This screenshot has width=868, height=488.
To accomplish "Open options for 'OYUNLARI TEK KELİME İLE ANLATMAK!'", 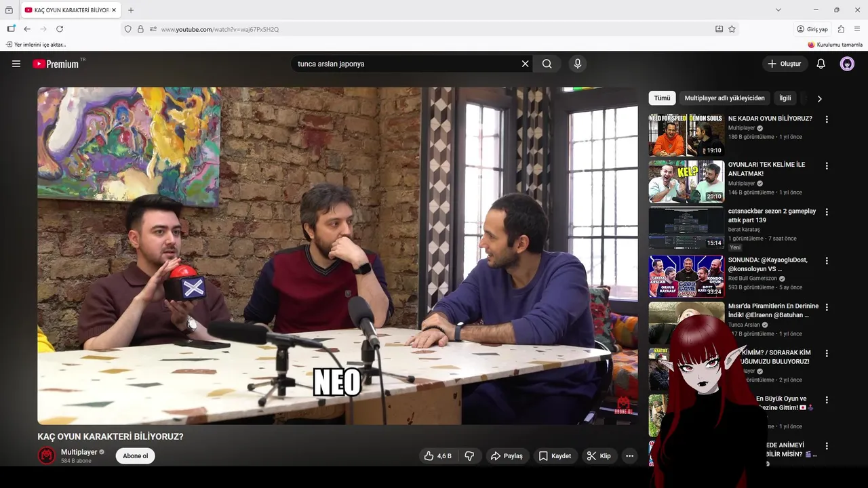I will (x=827, y=165).
